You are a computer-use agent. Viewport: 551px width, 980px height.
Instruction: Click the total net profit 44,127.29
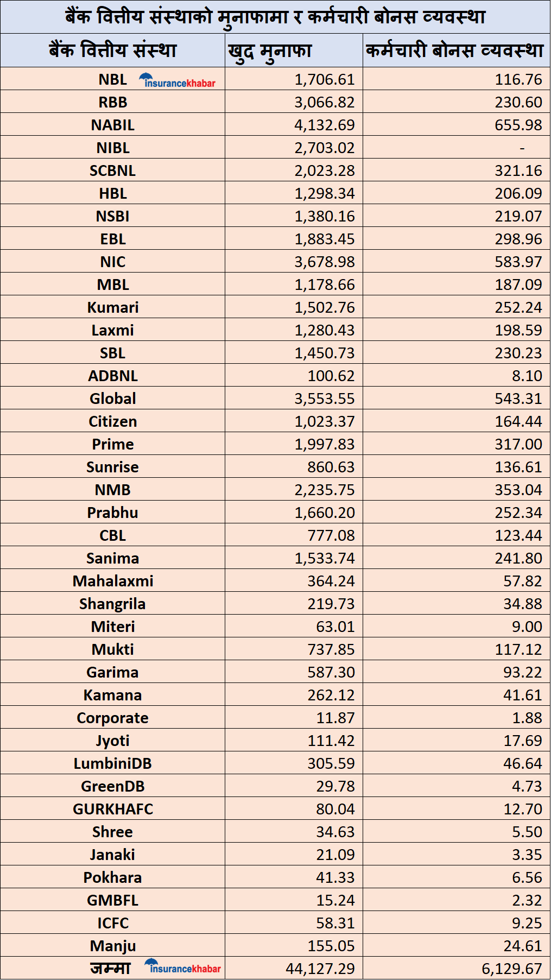pyautogui.click(x=320, y=969)
